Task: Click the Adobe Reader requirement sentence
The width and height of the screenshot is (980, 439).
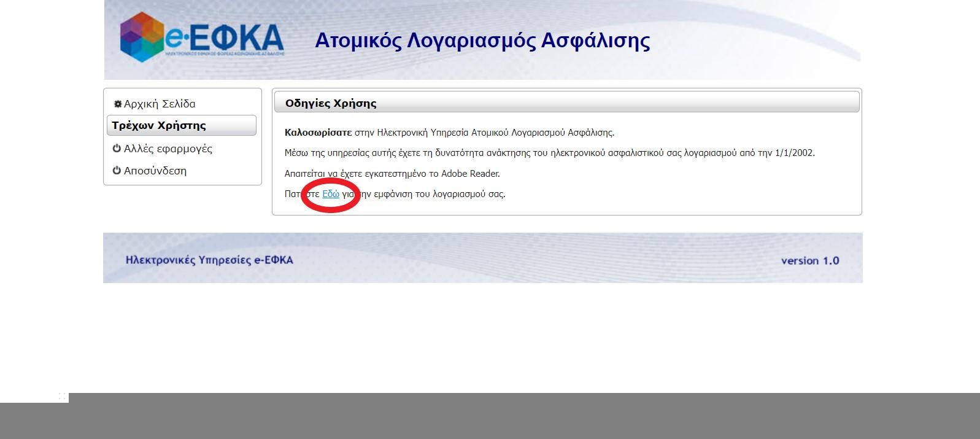Action: pyautogui.click(x=392, y=174)
